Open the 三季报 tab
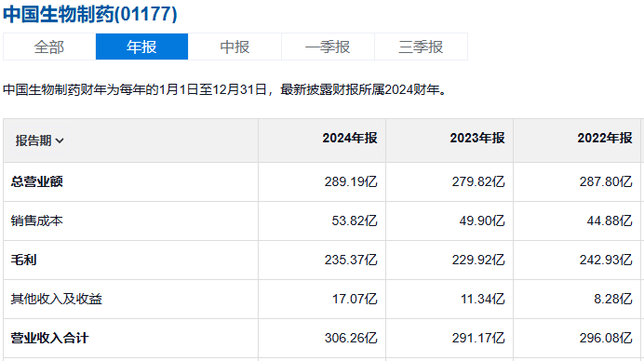 point(421,47)
